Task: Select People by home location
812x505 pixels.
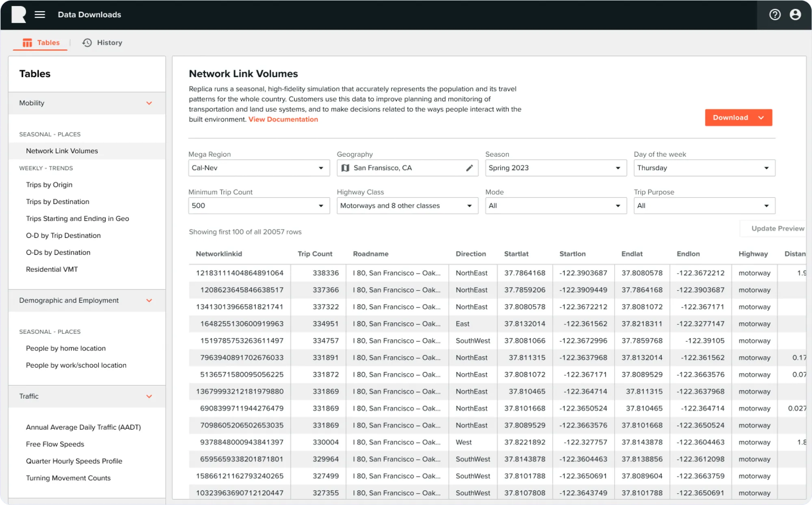Action: click(x=66, y=348)
